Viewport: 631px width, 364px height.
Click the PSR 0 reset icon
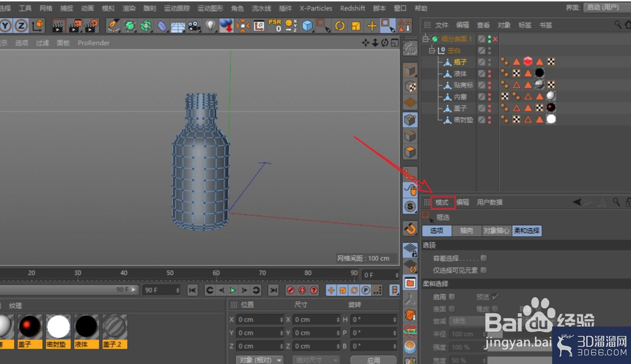(x=275, y=26)
